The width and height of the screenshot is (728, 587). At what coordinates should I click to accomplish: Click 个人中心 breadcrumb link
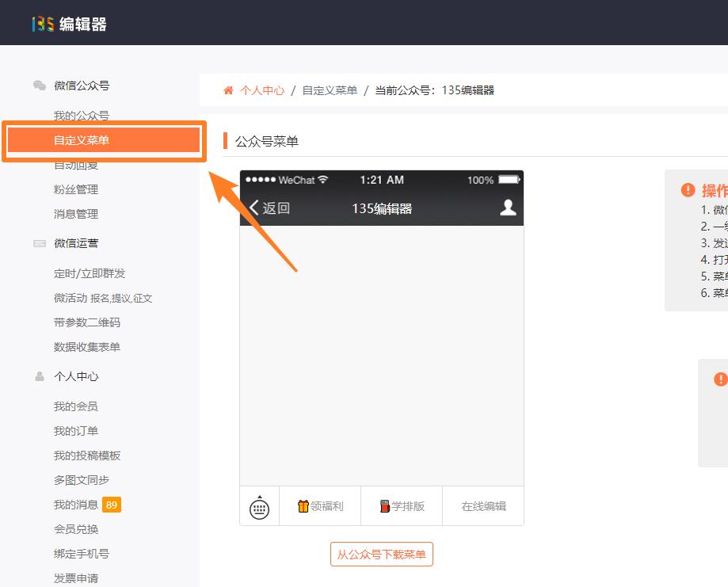click(x=262, y=90)
